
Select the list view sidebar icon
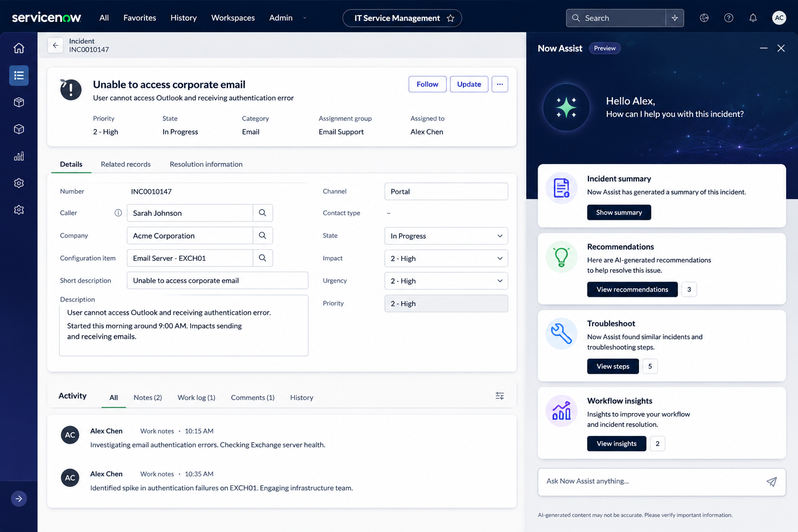point(19,75)
